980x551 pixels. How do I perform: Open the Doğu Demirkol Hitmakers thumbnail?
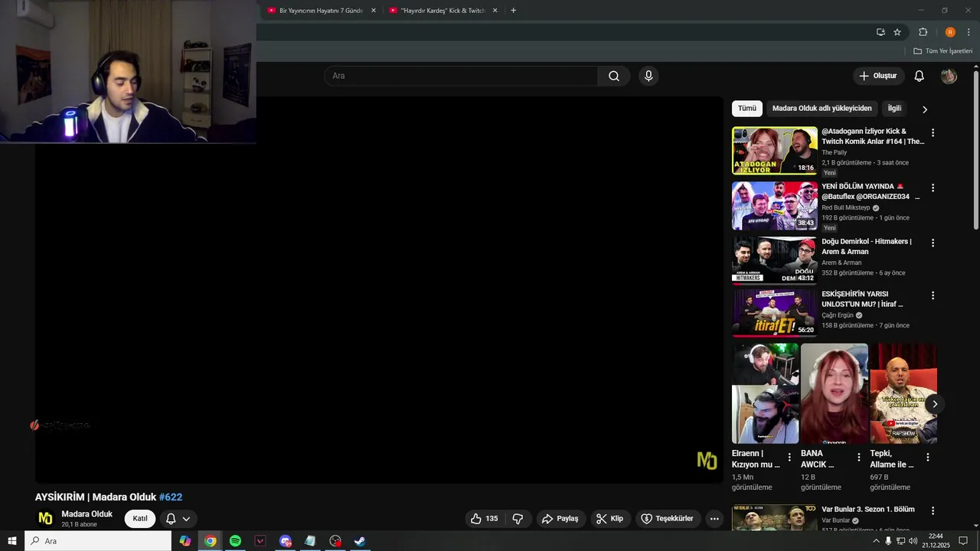point(775,261)
